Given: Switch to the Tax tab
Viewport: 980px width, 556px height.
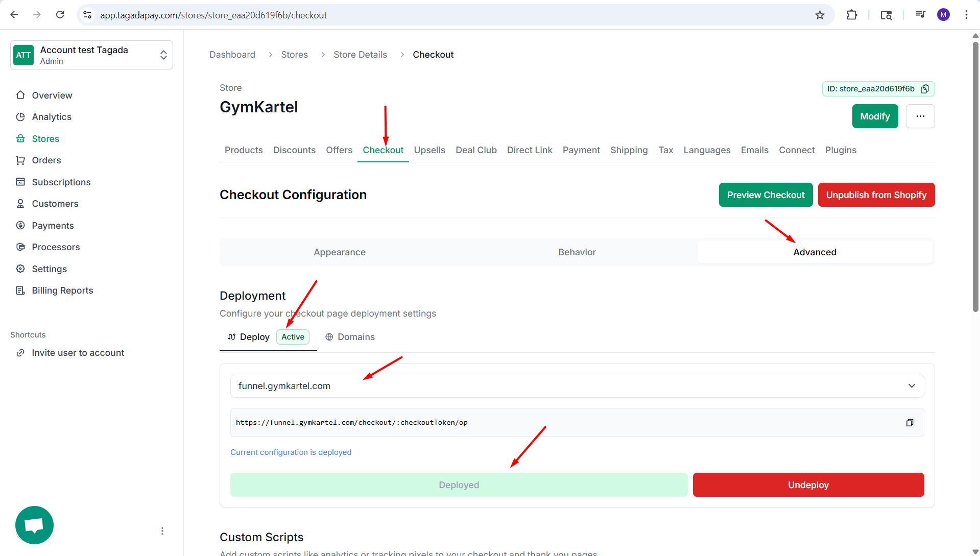Looking at the screenshot, I should tap(665, 150).
